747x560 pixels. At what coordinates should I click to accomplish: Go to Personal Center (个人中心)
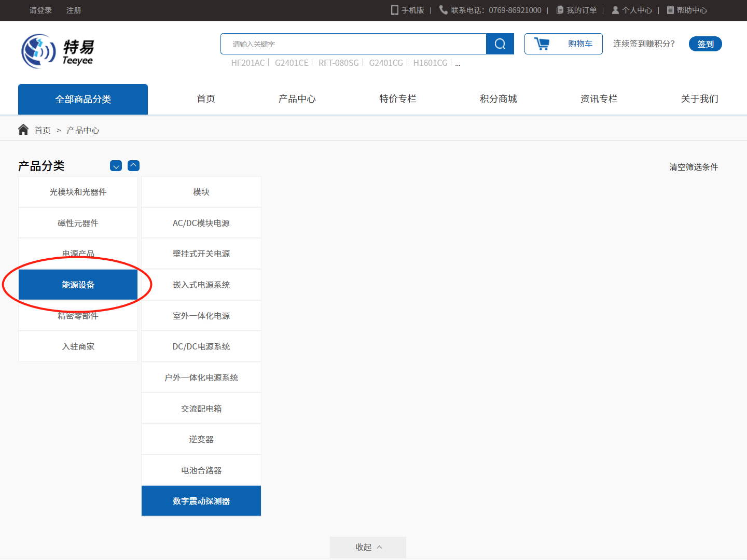click(632, 10)
